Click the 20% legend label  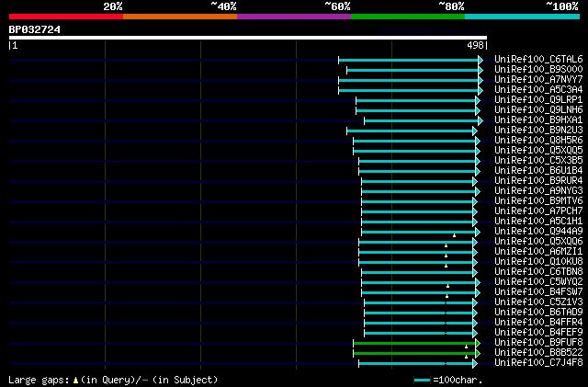click(x=113, y=6)
